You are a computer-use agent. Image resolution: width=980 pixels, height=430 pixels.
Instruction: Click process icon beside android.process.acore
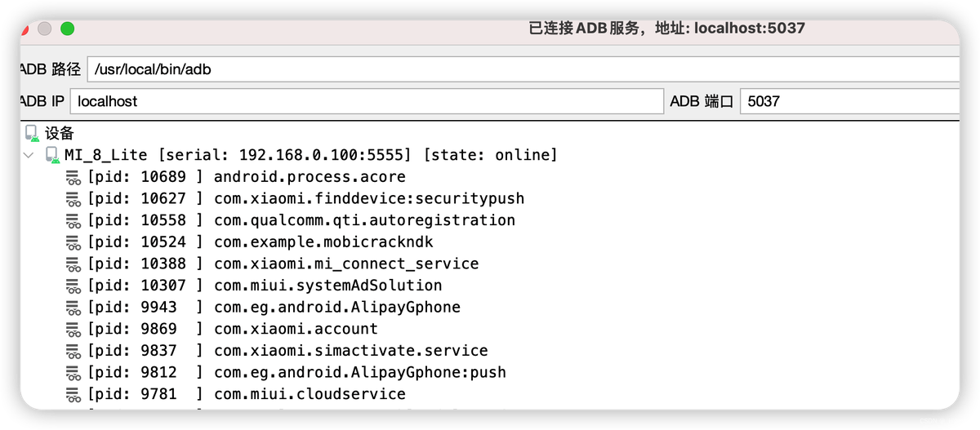[73, 177]
